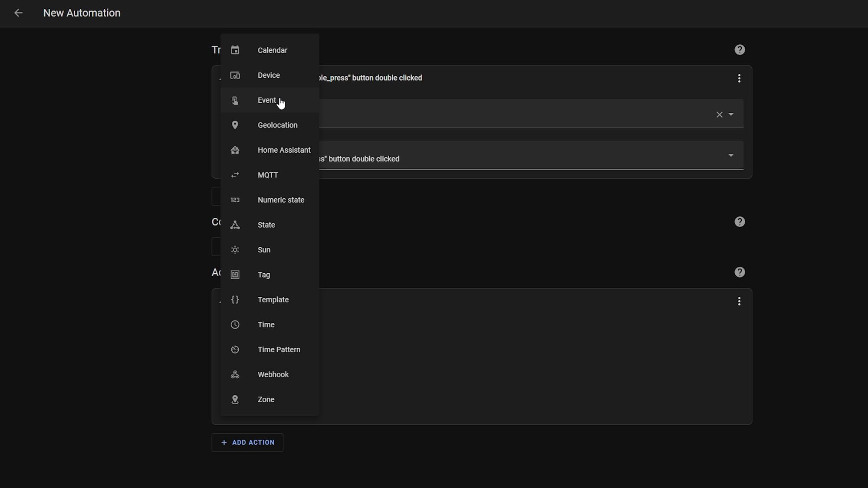The width and height of the screenshot is (868, 488).
Task: Select the Geolocation trigger type
Action: [x=277, y=124]
